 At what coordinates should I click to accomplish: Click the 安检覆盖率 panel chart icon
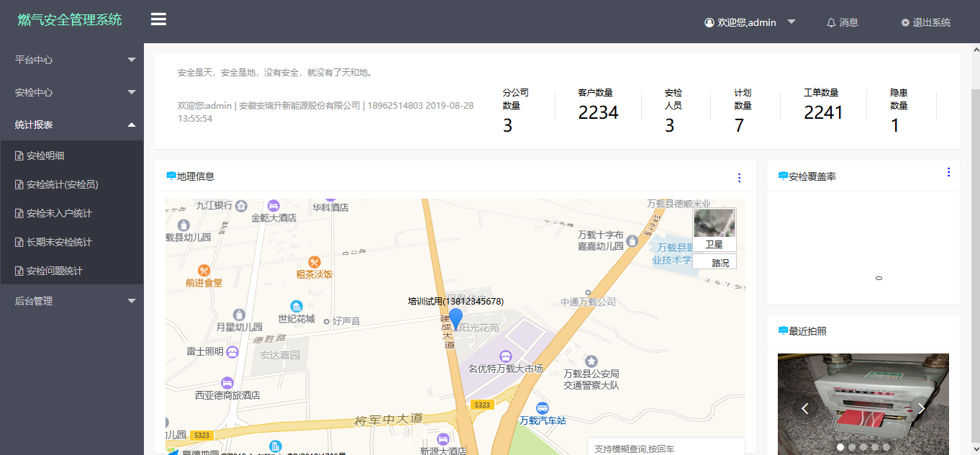(781, 174)
